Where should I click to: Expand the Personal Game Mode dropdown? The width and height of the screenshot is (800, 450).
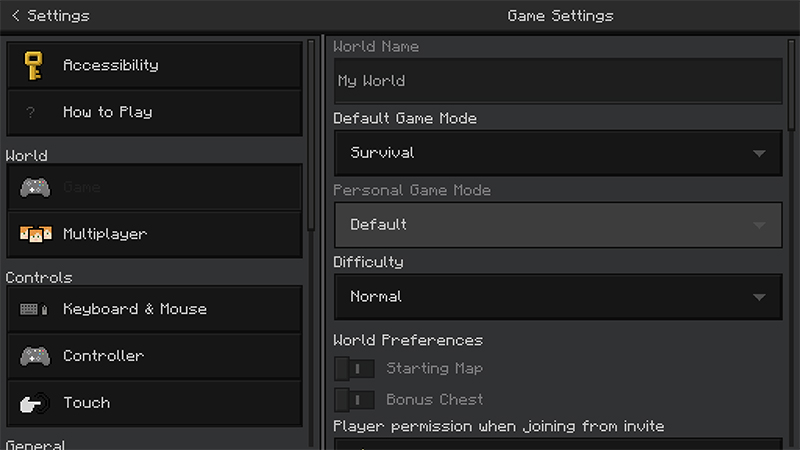point(558,225)
